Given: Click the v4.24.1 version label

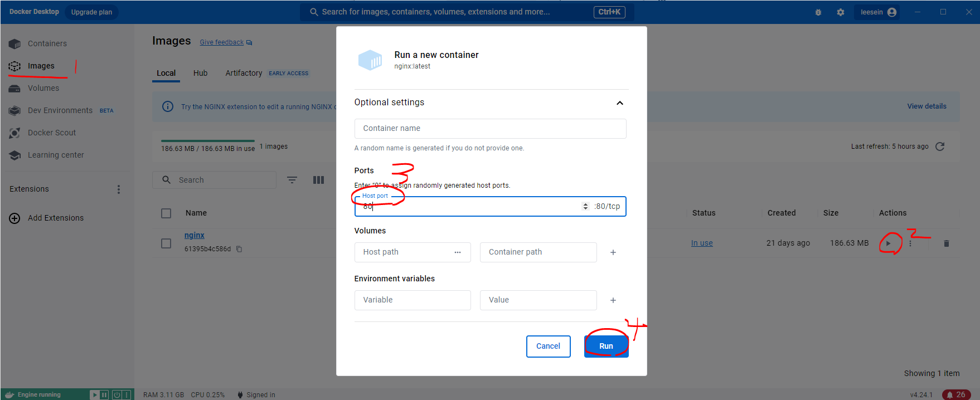Looking at the screenshot, I should tap(921, 395).
